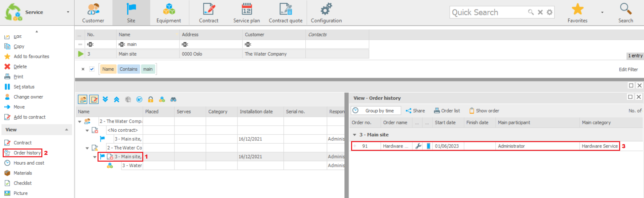
Task: Collapse the View section in sidebar
Action: [67, 130]
